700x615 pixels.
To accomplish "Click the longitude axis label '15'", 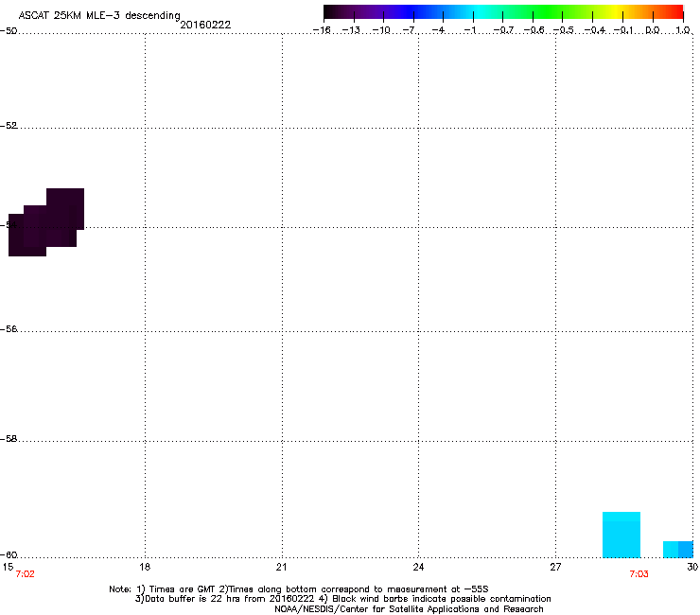I will tap(8, 567).
